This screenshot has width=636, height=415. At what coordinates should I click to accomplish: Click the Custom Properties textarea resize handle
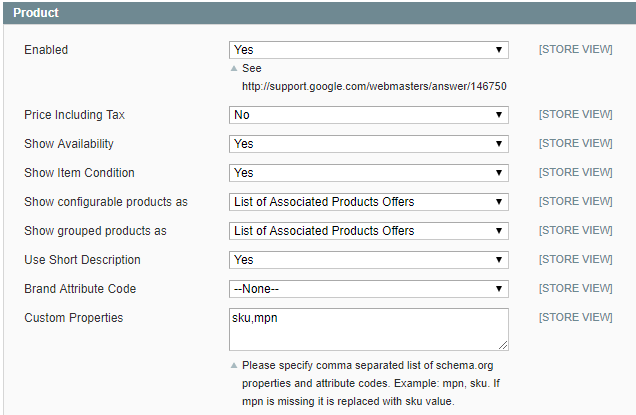[x=503, y=344]
